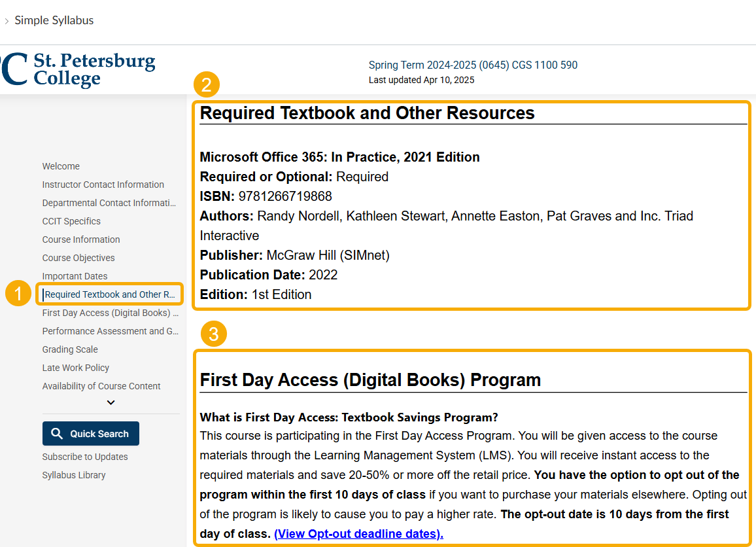Image resolution: width=756 pixels, height=547 pixels.
Task: Click the St. Petersburg College logo
Action: click(78, 69)
